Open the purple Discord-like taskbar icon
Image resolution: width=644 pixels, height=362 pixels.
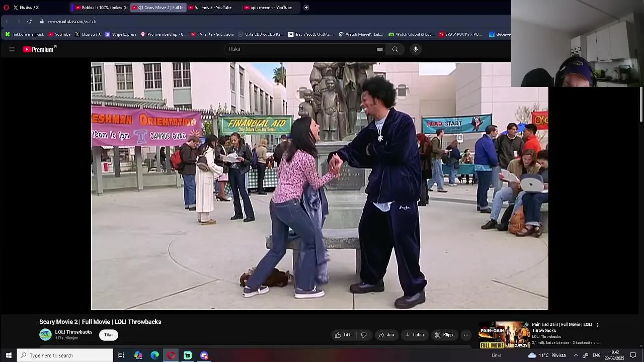[x=204, y=355]
